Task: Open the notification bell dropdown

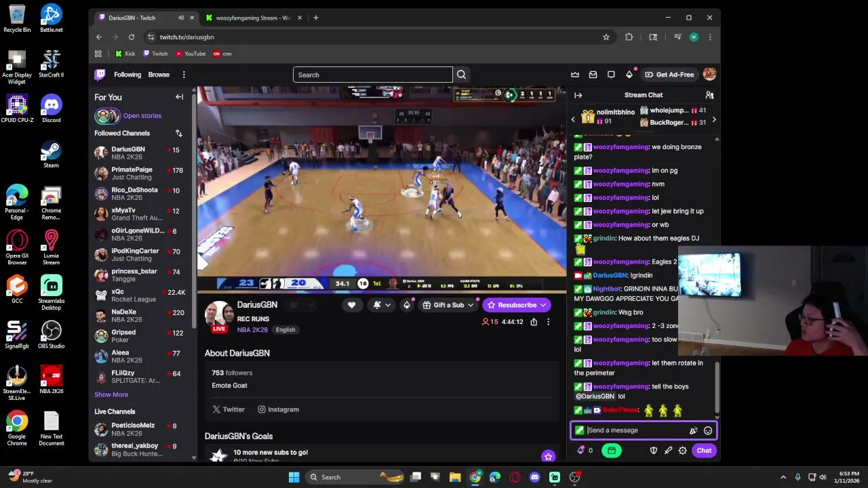Action: click(381, 305)
